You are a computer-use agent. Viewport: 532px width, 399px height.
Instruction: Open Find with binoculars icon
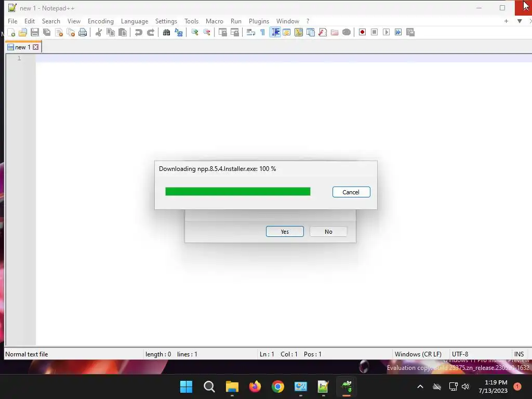pos(166,32)
